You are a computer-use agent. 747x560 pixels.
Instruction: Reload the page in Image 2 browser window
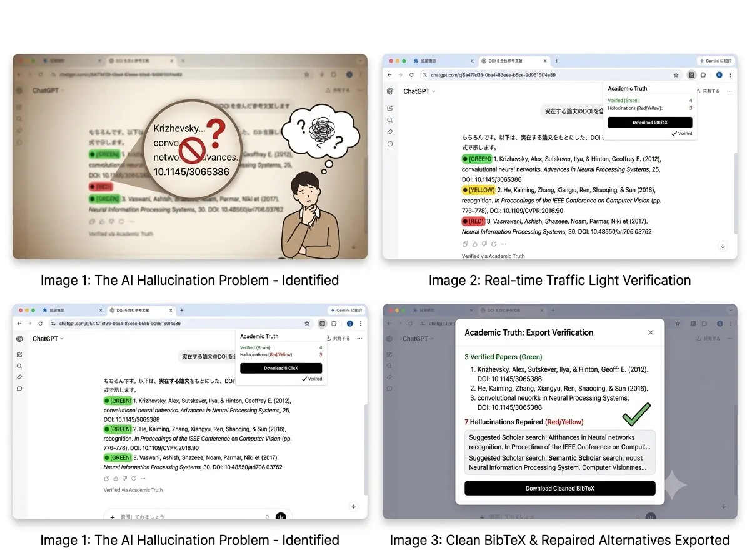tap(411, 75)
